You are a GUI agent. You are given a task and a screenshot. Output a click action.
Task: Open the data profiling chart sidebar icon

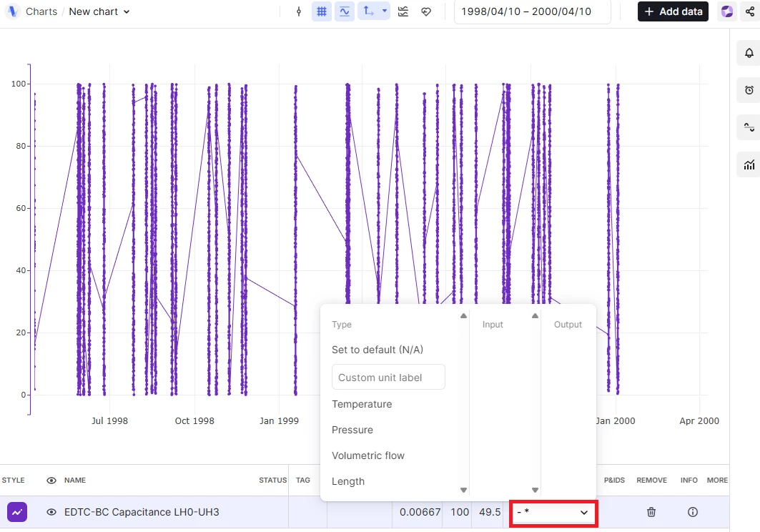pyautogui.click(x=749, y=165)
